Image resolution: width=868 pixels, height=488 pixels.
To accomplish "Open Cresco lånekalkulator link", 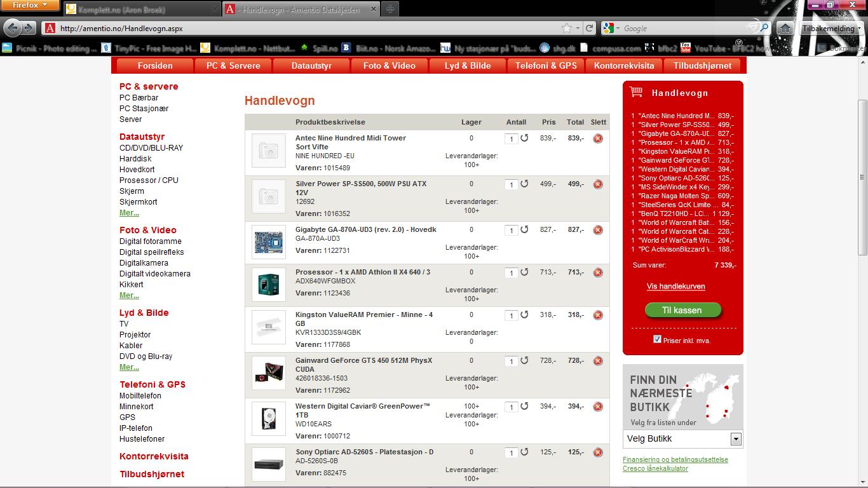I will (655, 468).
